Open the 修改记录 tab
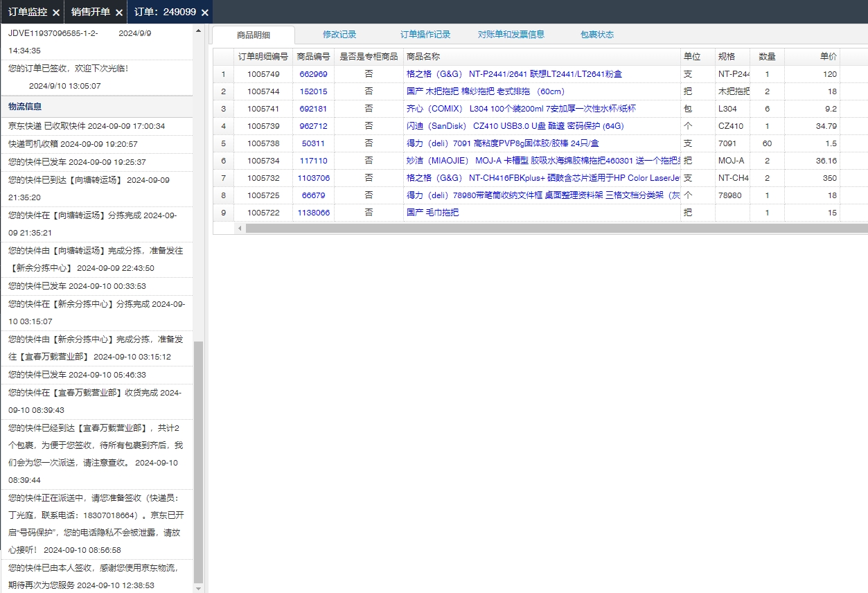This screenshot has width=868, height=593. [x=339, y=35]
